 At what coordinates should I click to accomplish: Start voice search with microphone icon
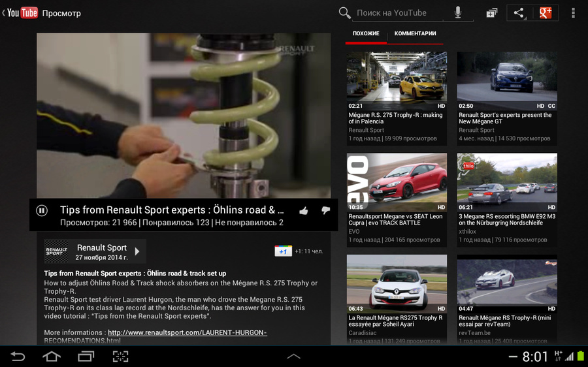coord(458,13)
